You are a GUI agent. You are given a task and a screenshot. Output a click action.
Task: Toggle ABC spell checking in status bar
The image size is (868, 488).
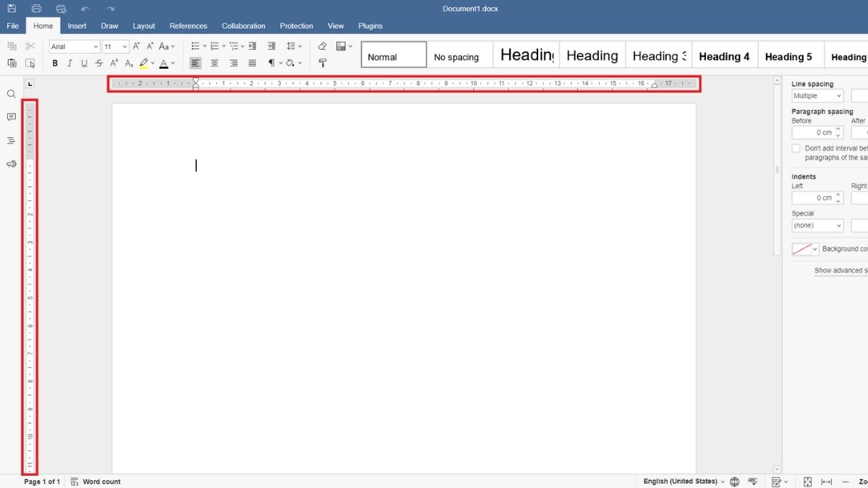(x=753, y=481)
